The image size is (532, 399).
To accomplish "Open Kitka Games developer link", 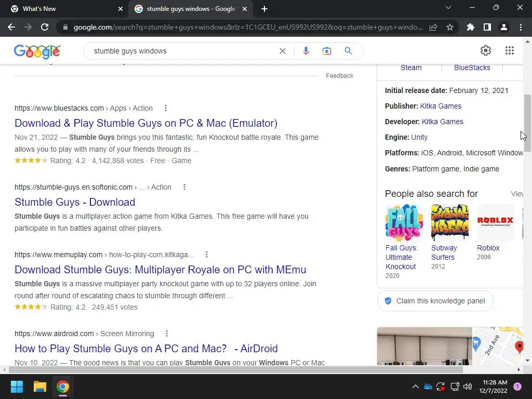I will pyautogui.click(x=442, y=122).
